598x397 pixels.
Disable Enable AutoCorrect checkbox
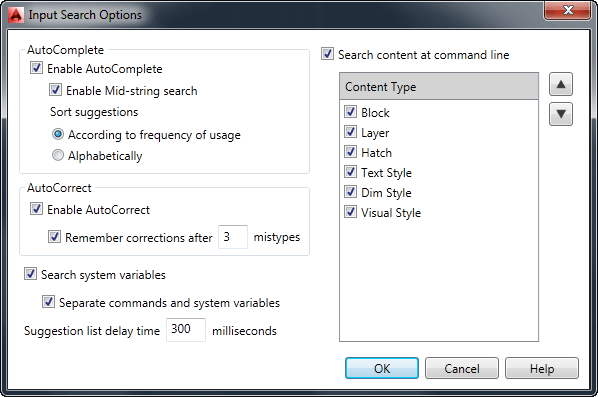[36, 209]
